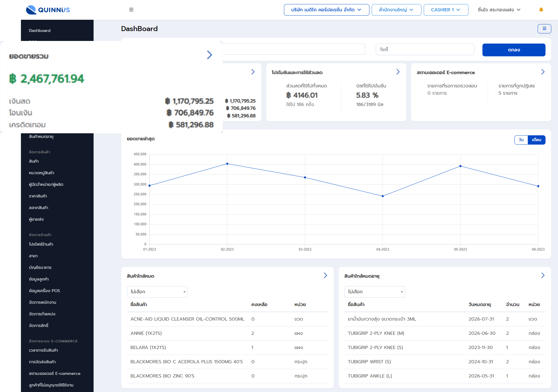Switch chart to daily (วัน) view
The height and width of the screenshot is (392, 558).
[521, 140]
